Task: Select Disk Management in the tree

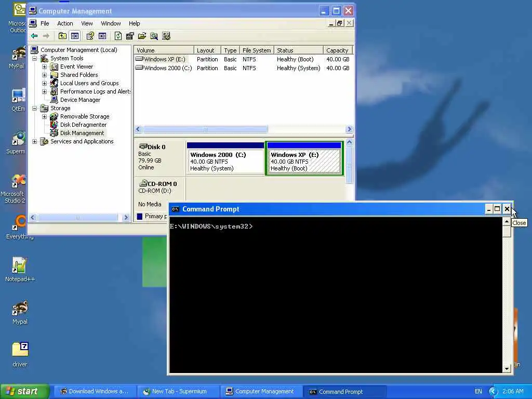Action: coord(82,133)
